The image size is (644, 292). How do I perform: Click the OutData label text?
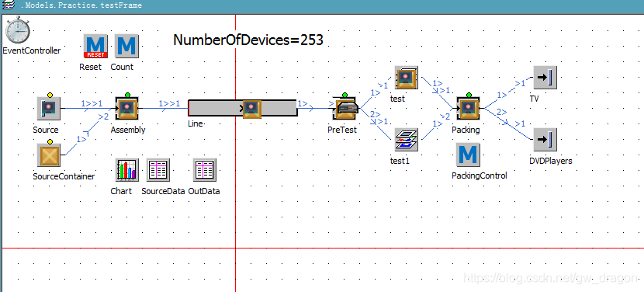click(x=204, y=191)
